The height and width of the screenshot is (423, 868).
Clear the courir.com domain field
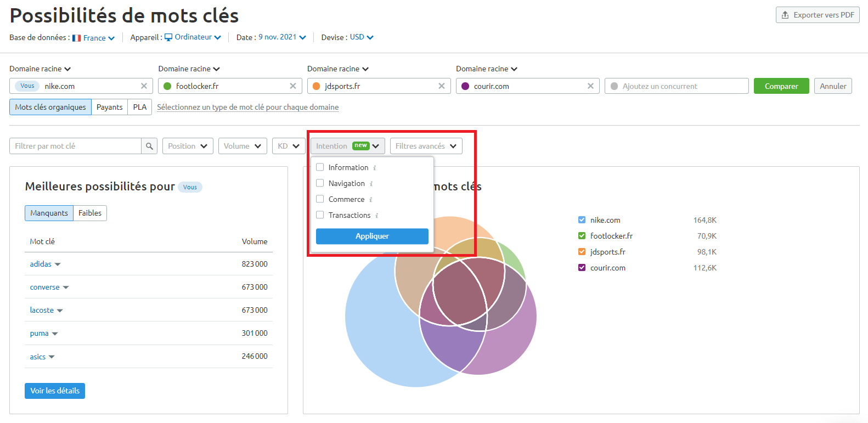click(590, 86)
